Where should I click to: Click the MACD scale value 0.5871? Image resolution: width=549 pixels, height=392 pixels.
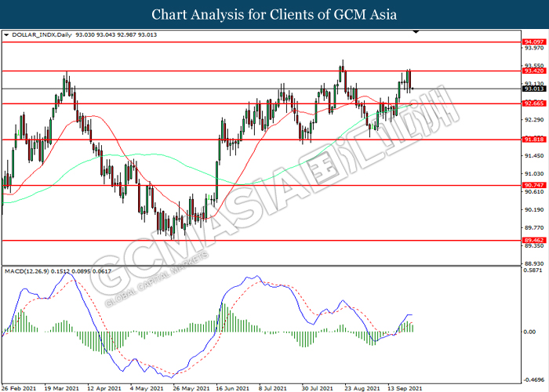534,270
